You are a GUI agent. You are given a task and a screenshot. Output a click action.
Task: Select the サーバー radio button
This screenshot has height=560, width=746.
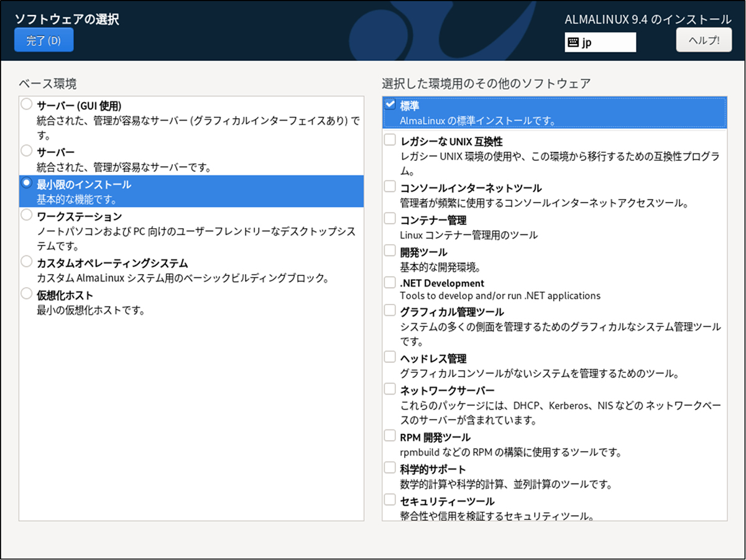click(x=26, y=151)
